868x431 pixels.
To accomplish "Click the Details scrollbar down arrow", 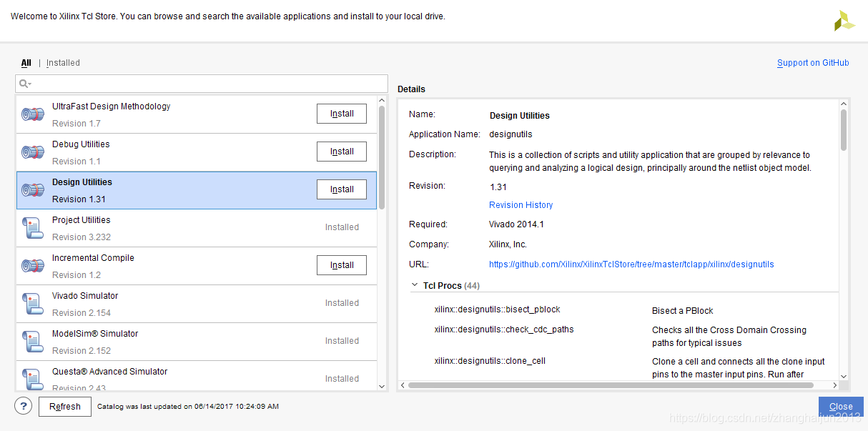I will click(844, 376).
